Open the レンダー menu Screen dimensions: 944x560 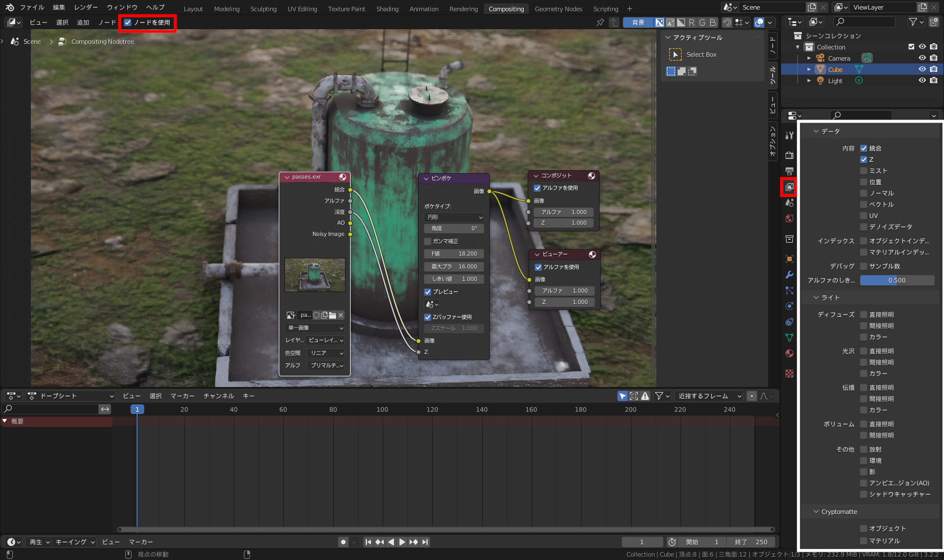pos(85,7)
